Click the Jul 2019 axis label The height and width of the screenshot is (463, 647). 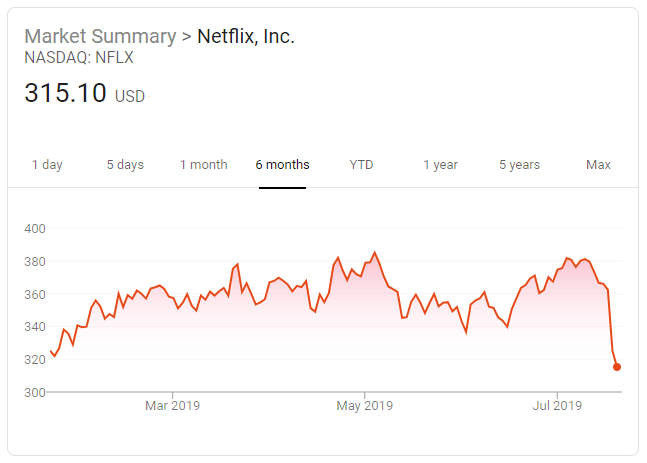tap(557, 406)
